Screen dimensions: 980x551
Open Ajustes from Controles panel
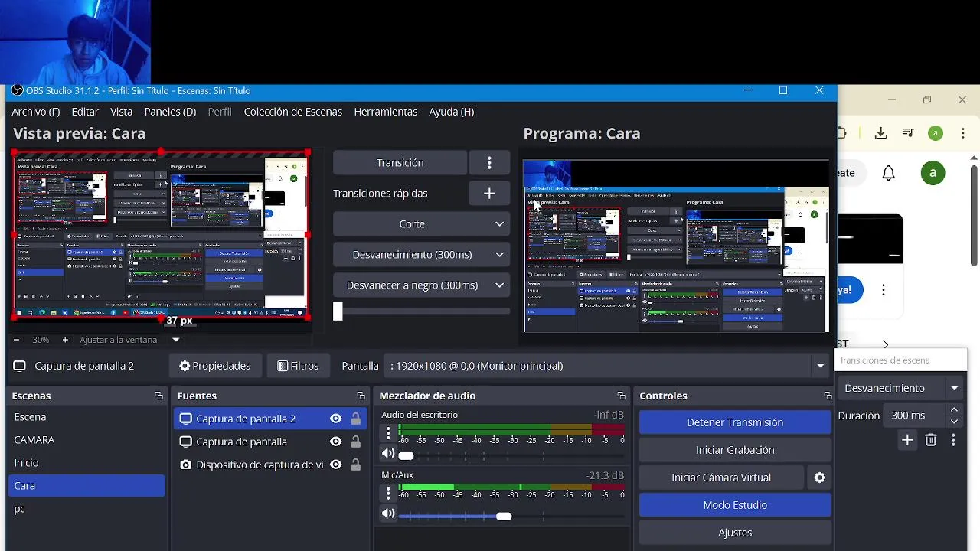735,533
